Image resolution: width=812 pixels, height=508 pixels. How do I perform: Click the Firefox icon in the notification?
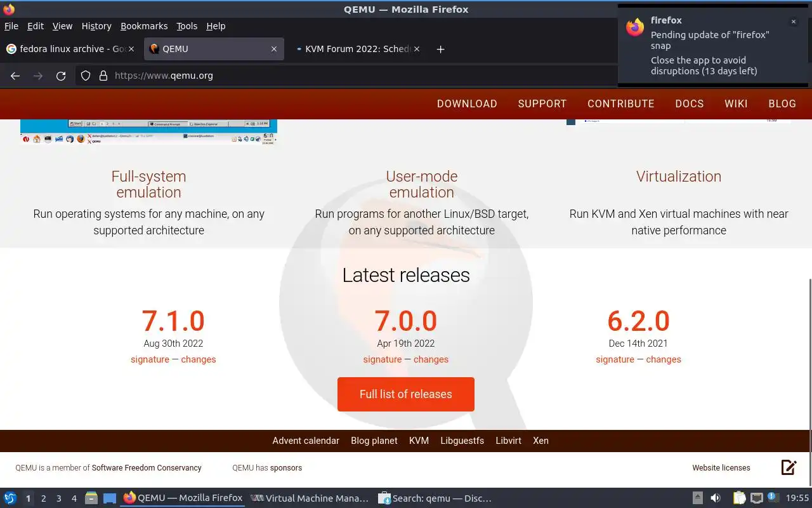[x=635, y=27]
